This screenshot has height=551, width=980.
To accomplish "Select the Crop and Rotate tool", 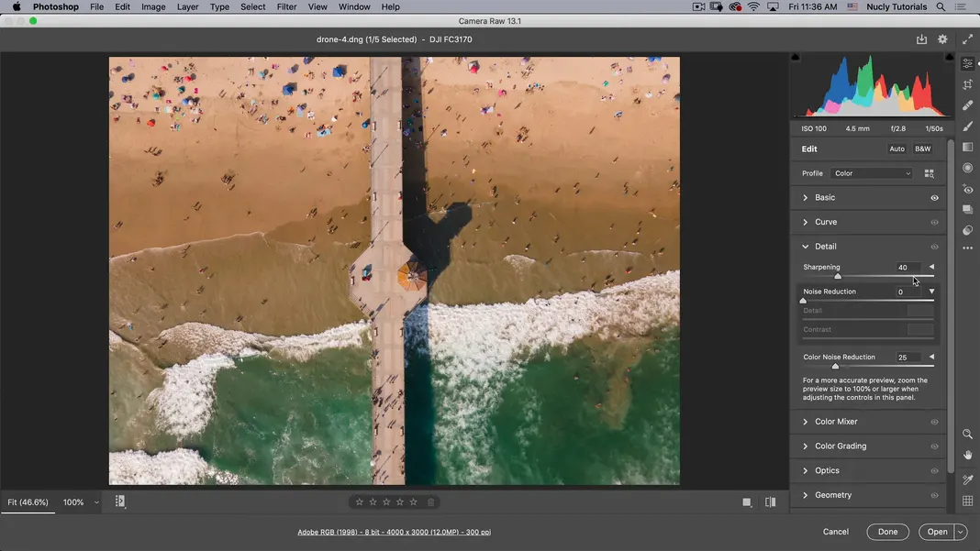I will [967, 84].
